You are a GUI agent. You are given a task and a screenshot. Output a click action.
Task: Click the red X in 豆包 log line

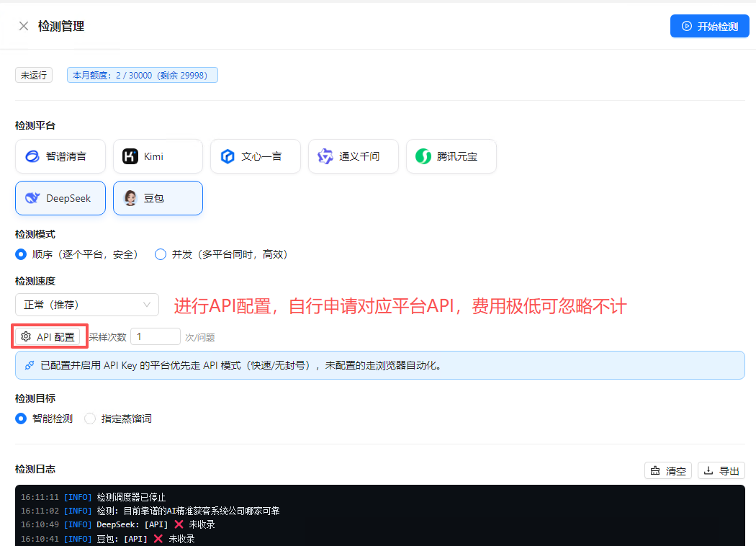(x=158, y=539)
